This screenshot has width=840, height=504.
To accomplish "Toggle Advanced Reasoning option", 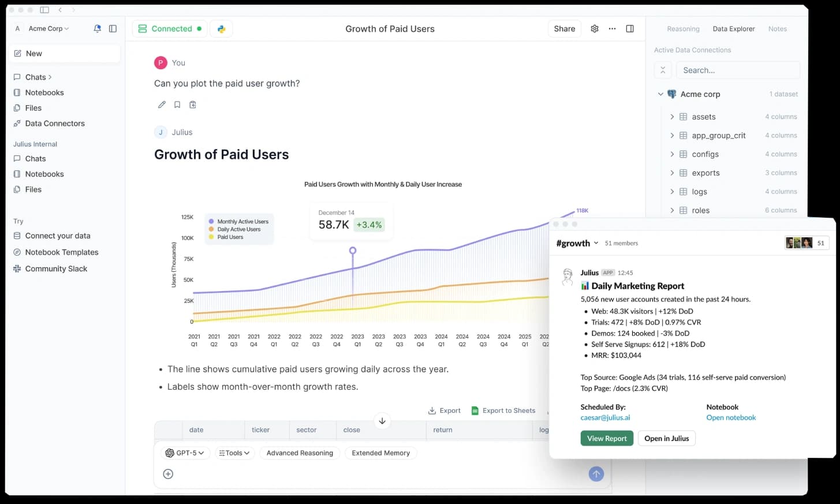I will pos(300,453).
